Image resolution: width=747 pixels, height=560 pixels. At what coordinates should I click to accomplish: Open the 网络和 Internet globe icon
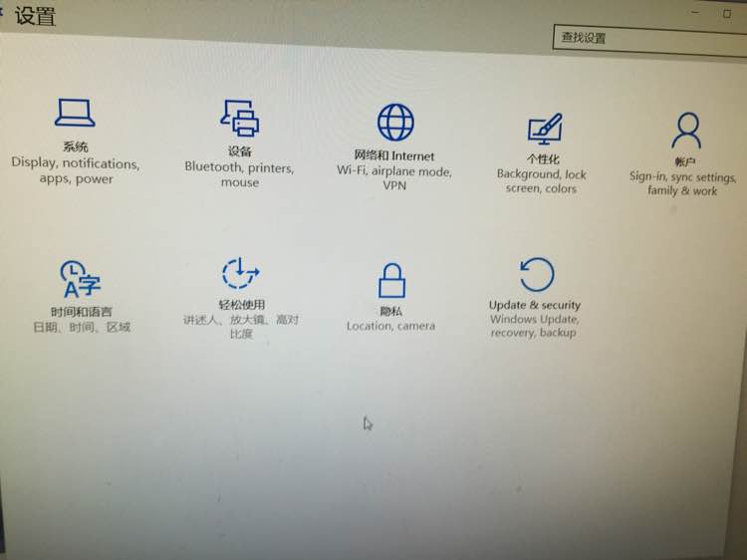pyautogui.click(x=395, y=123)
